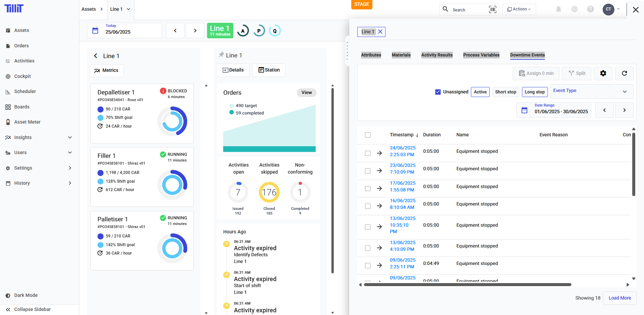
Task: Refresh the downtime events list
Action: point(624,73)
